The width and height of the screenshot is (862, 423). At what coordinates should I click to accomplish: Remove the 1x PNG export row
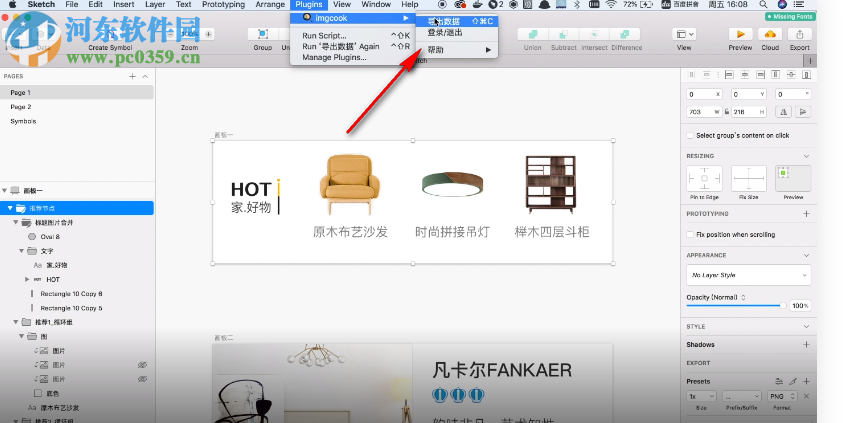coord(806,396)
